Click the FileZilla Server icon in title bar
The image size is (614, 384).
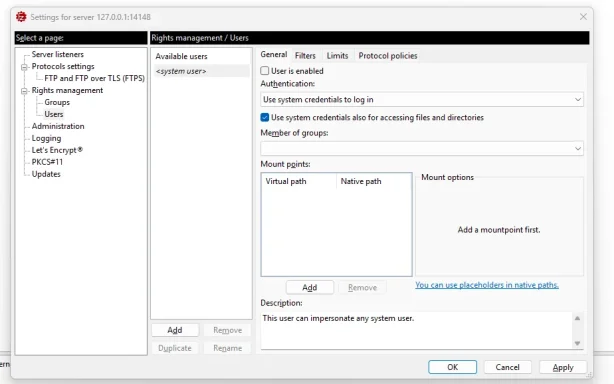click(x=21, y=17)
